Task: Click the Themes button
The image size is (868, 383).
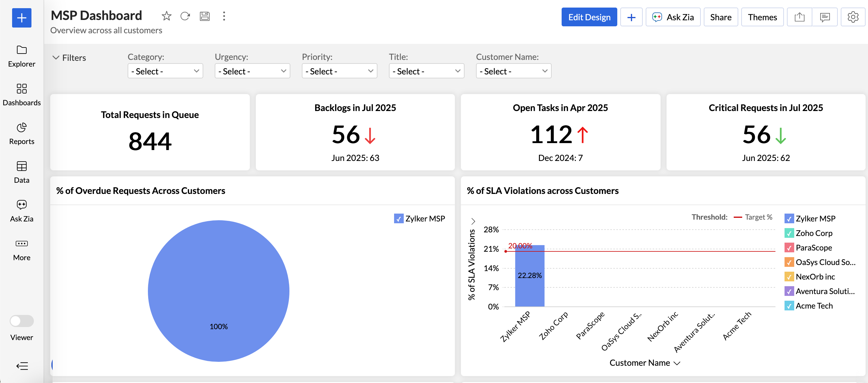Action: pos(762,17)
